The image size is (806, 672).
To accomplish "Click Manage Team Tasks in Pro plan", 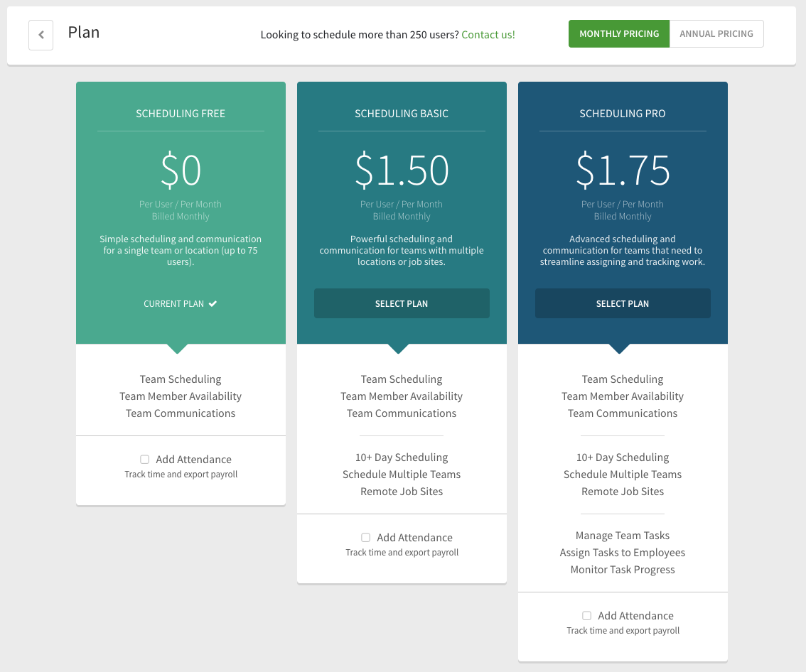I will tap(623, 535).
